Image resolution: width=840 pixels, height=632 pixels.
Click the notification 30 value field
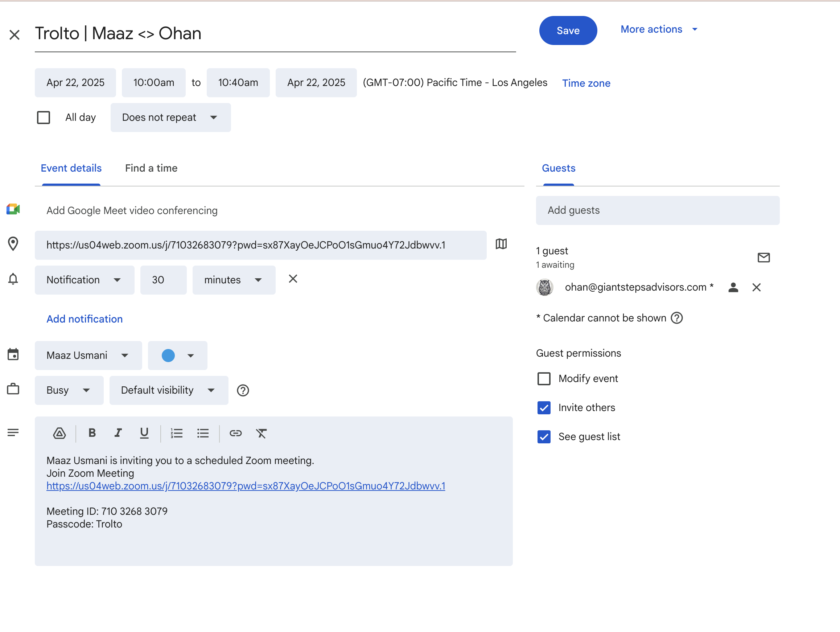163,280
